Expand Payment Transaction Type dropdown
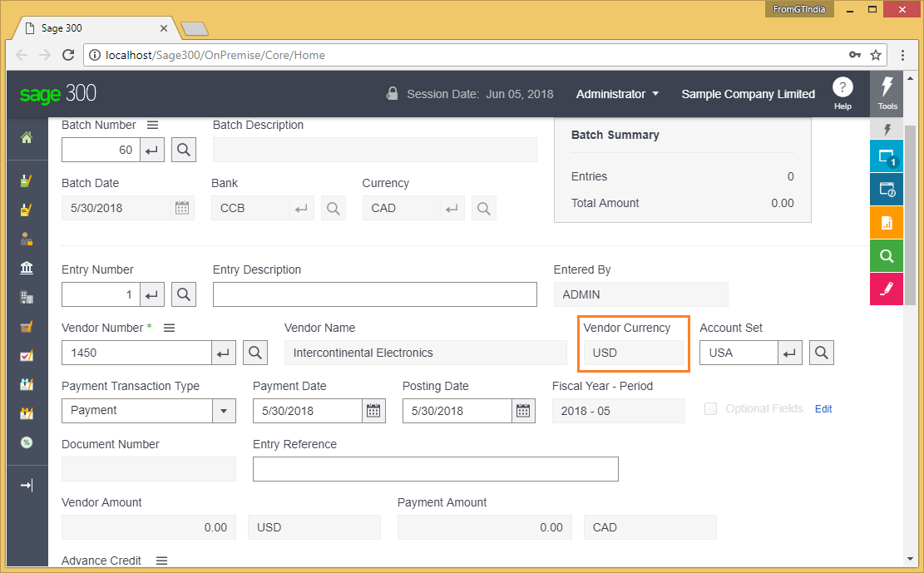The width and height of the screenshot is (924, 573). click(x=224, y=411)
